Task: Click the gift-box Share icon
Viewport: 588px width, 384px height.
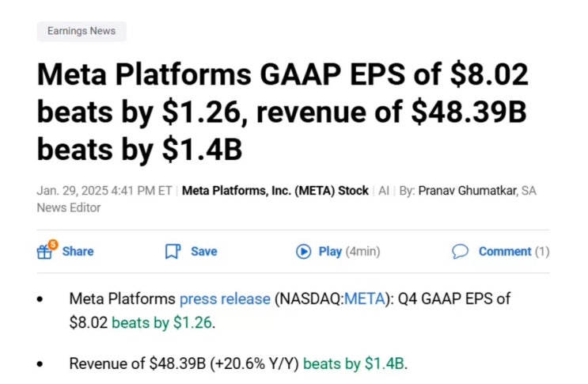Action: pyautogui.click(x=44, y=253)
